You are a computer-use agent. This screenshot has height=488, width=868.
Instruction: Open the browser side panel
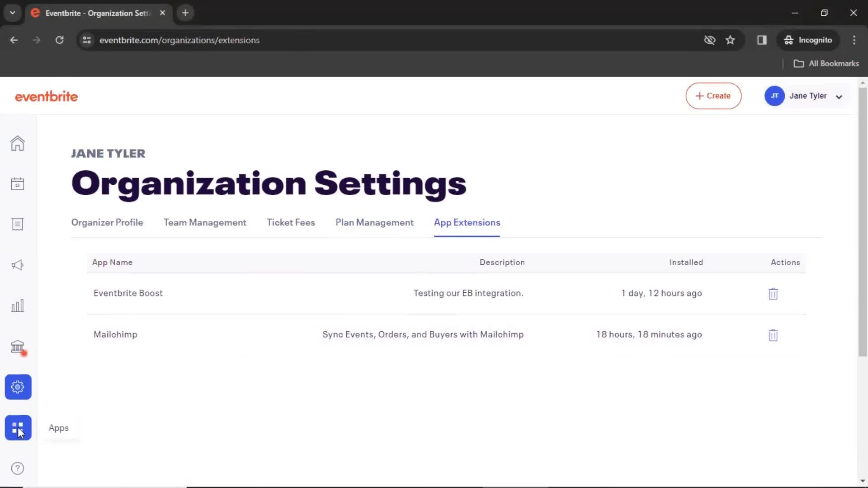pyautogui.click(x=762, y=40)
